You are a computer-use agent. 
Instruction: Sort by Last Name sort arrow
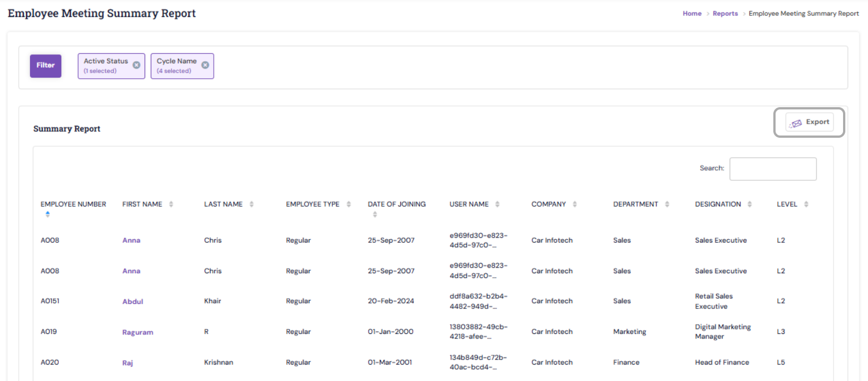[252, 204]
